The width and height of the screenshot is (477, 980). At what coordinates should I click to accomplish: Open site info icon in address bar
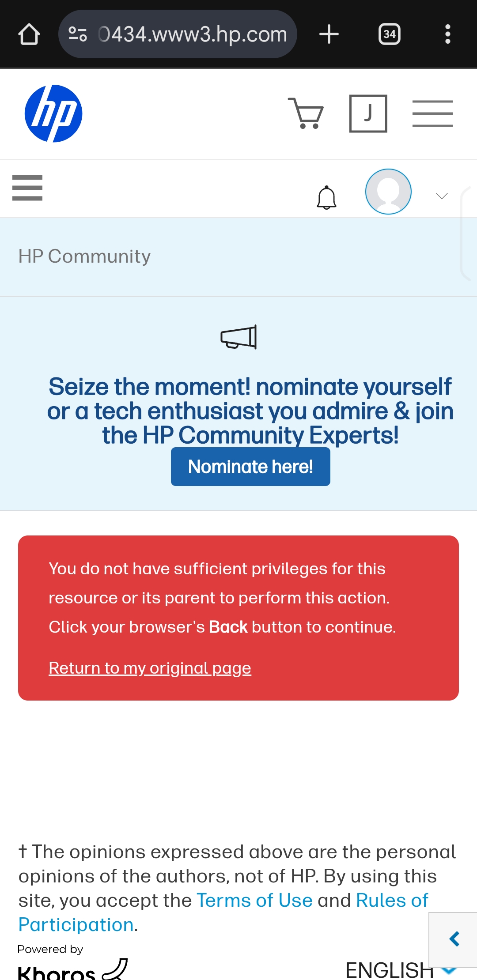78,34
